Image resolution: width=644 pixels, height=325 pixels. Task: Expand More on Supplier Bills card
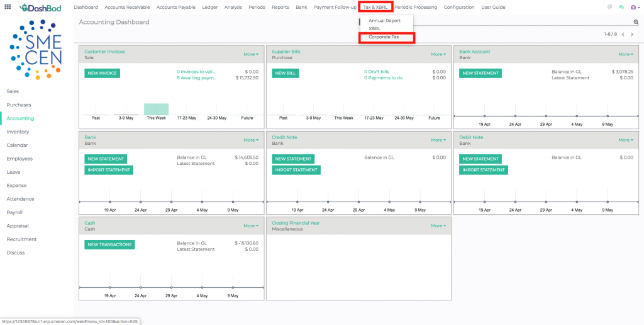coord(438,54)
